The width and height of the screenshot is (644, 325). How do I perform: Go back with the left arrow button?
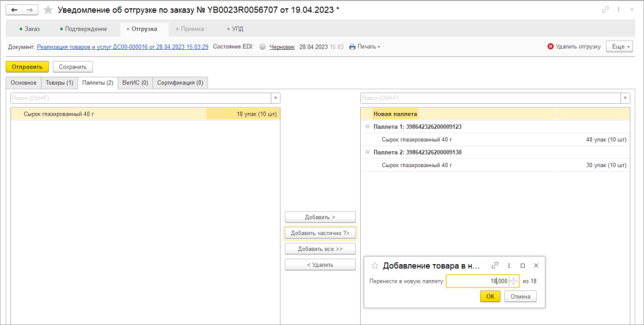click(x=14, y=10)
